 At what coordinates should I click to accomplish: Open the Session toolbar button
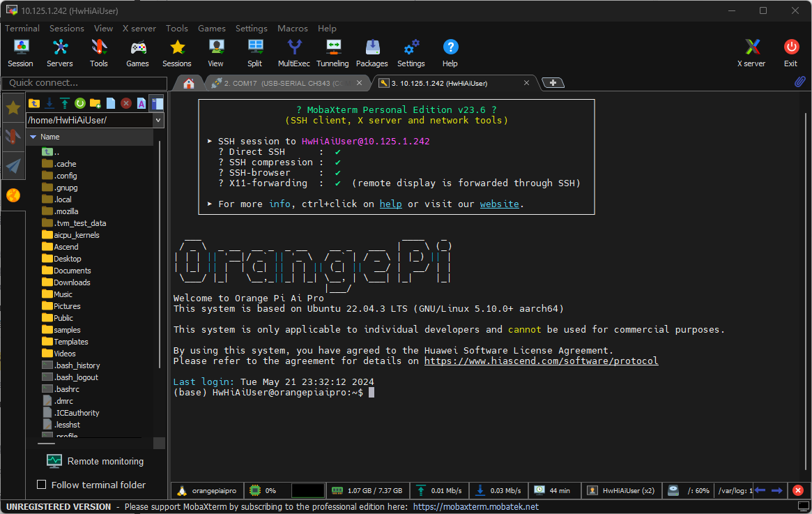[21, 54]
